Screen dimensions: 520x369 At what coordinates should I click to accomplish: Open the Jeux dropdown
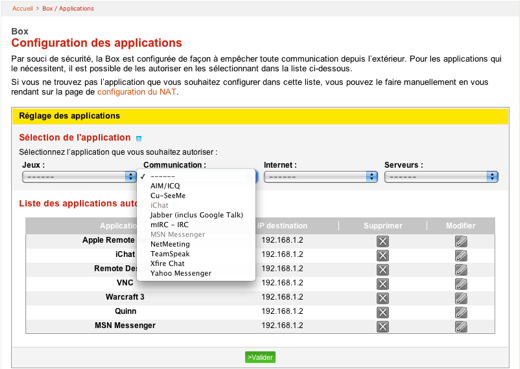coord(79,177)
